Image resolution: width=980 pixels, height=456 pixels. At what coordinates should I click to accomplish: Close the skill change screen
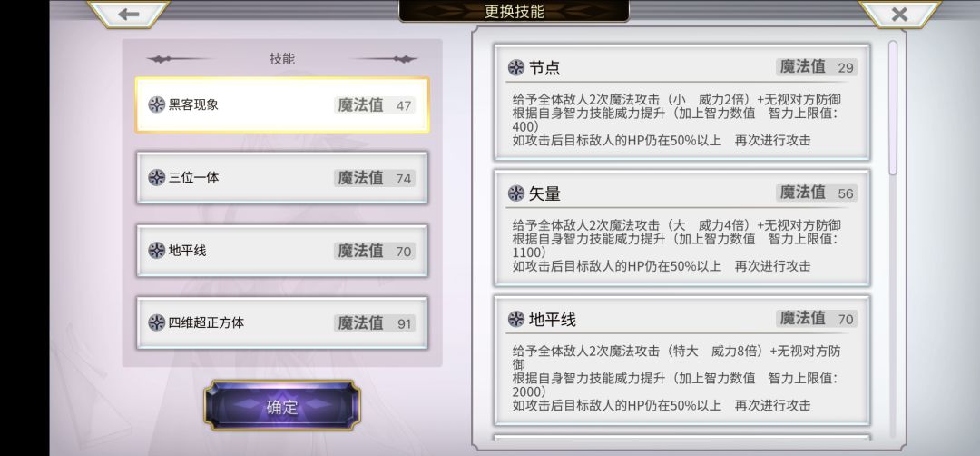point(899,14)
